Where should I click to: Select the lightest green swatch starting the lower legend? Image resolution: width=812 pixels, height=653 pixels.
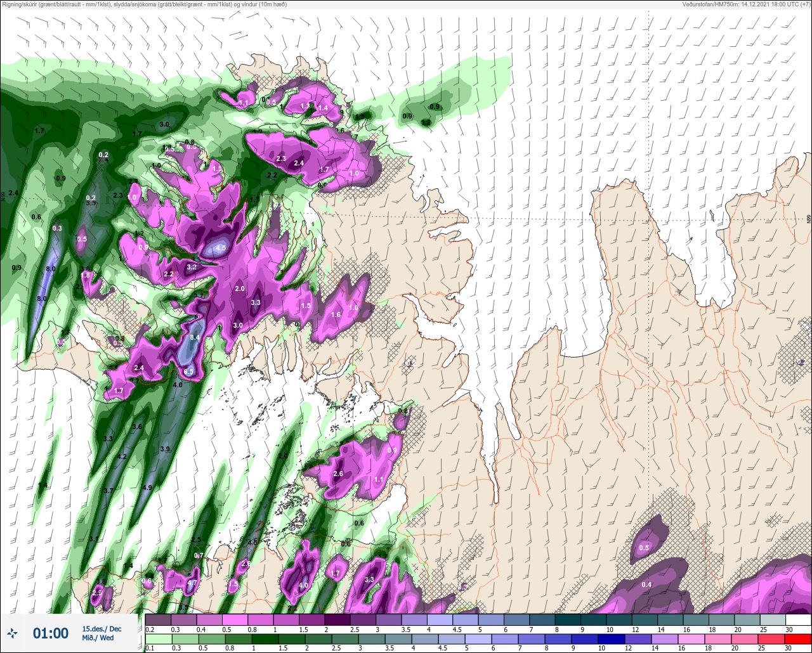(x=158, y=638)
